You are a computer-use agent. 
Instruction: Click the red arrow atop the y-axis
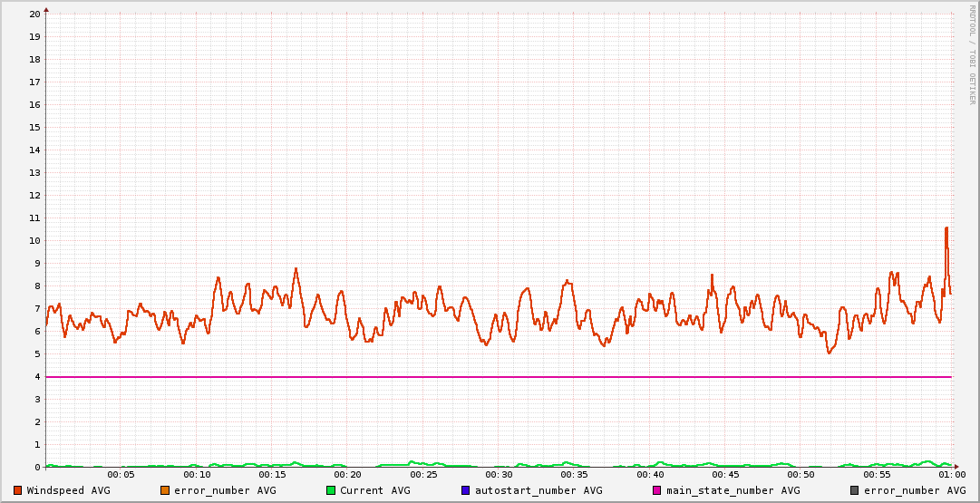coord(46,9)
